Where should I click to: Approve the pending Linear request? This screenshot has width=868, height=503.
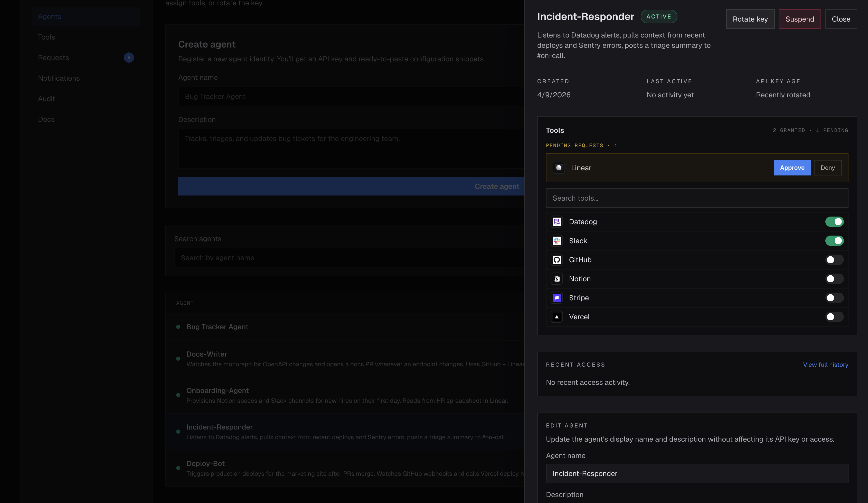(x=792, y=168)
